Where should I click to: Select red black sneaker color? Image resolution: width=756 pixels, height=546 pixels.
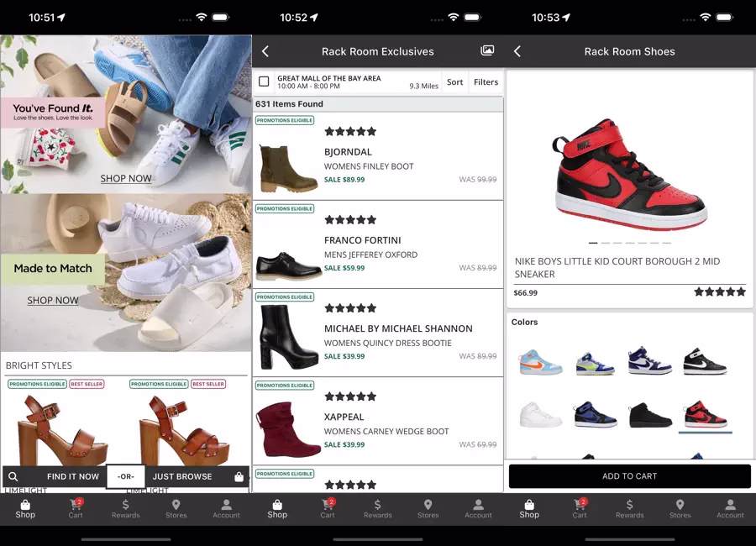705,414
